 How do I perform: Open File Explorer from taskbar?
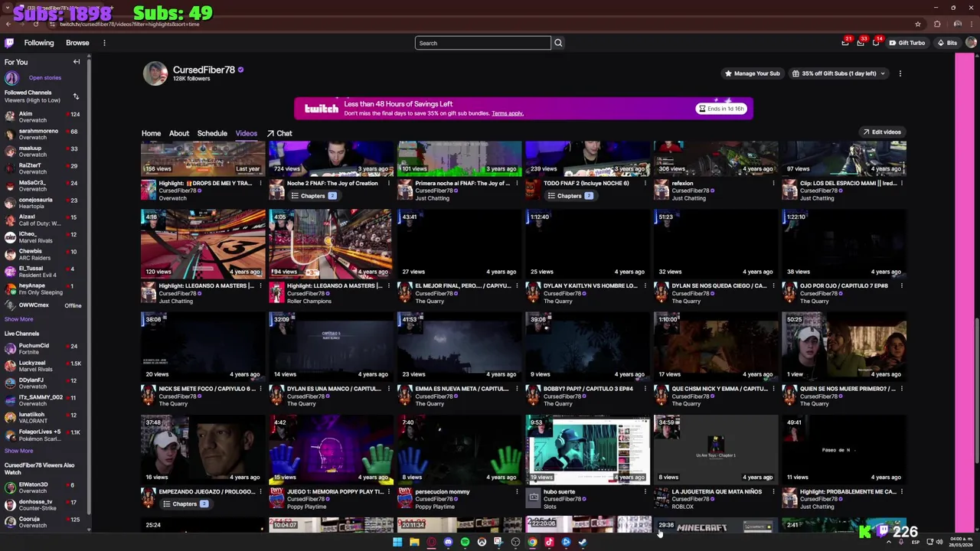click(414, 543)
